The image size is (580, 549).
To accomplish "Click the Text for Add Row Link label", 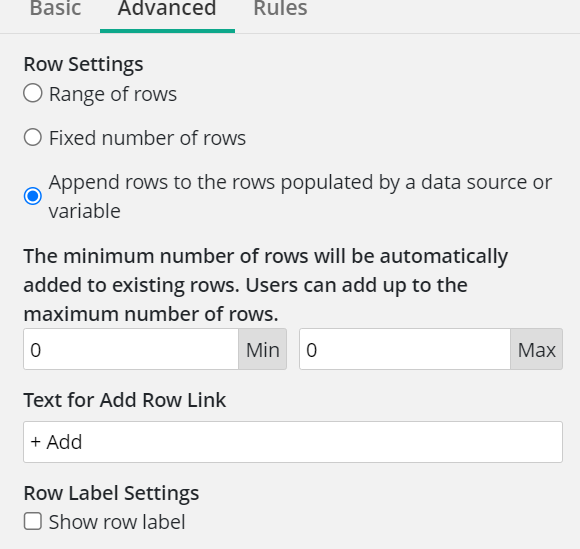I will tap(125, 400).
